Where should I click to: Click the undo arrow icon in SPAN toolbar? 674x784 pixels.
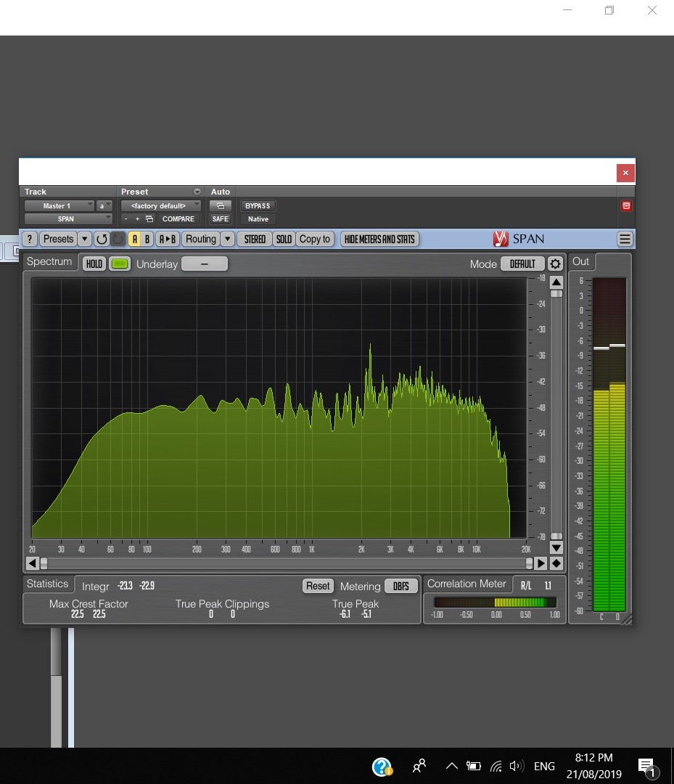point(102,239)
